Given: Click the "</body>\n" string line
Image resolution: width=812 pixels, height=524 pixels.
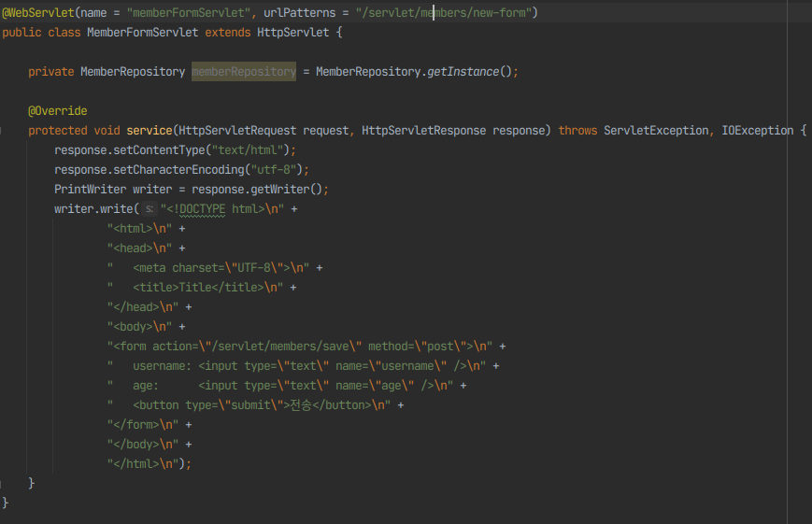Looking at the screenshot, I should point(143,445).
